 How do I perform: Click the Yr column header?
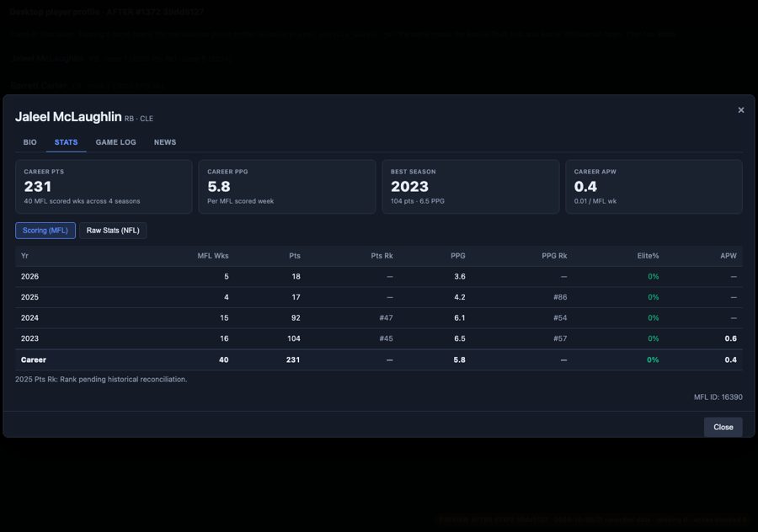coord(24,256)
